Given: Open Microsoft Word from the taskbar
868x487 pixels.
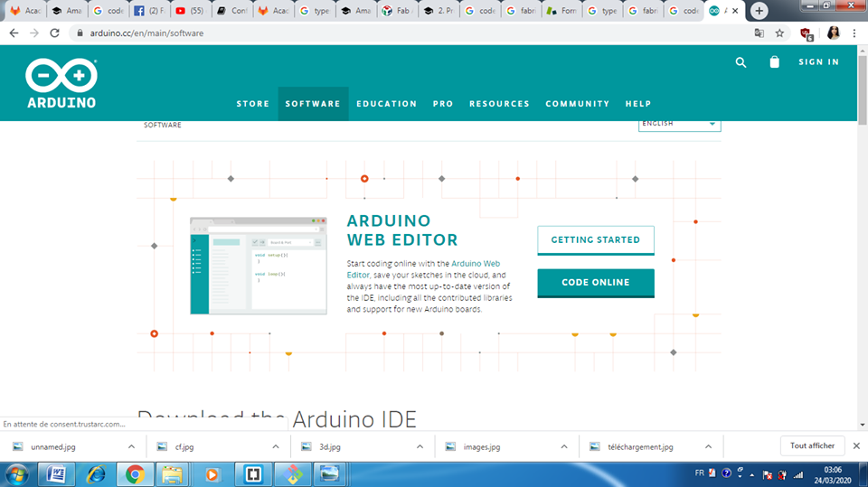Looking at the screenshot, I should pyautogui.click(x=56, y=474).
